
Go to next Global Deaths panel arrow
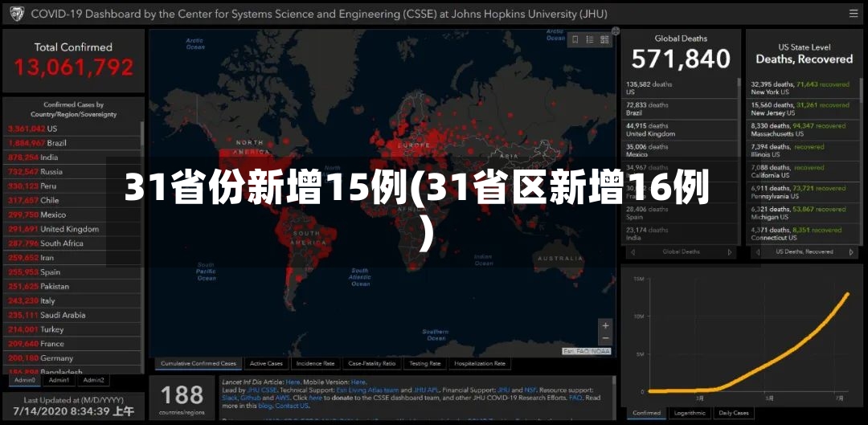pyautogui.click(x=730, y=251)
